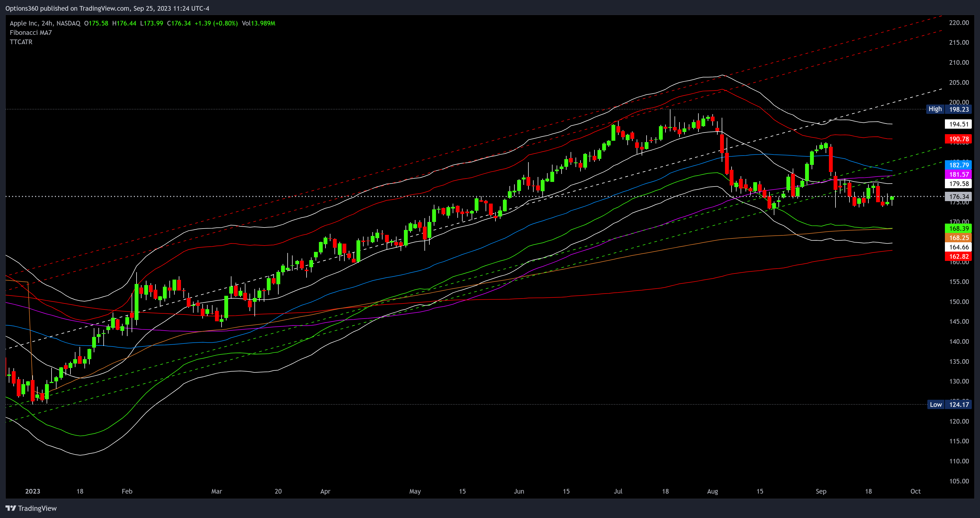Click the white 179.58 price tag
Image resolution: width=980 pixels, height=518 pixels.
[958, 184]
